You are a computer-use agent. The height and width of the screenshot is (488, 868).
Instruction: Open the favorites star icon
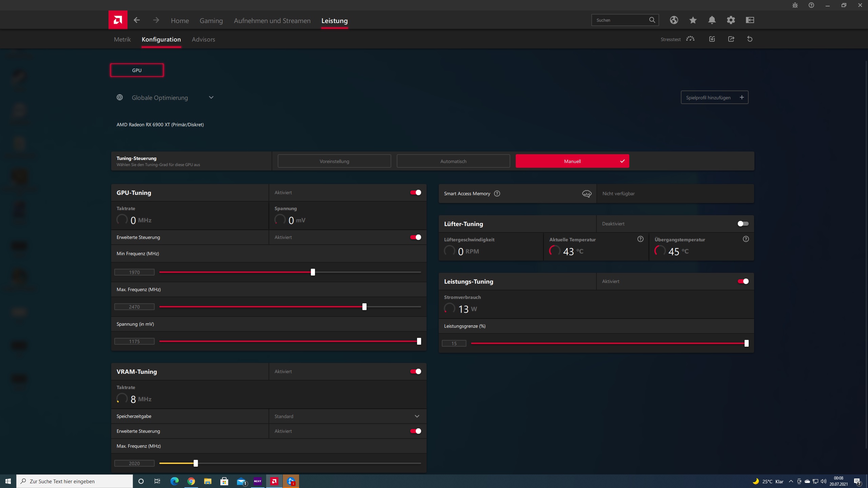693,20
